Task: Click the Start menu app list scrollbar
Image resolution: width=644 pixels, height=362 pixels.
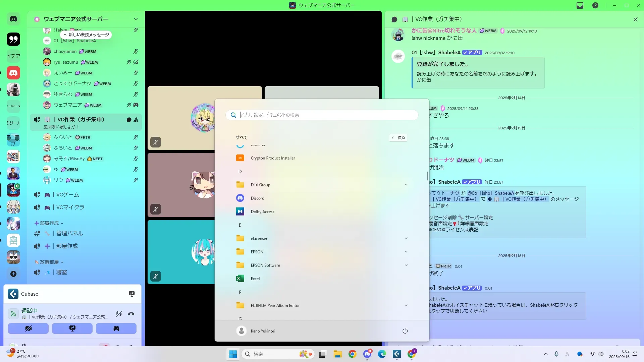Action: [x=427, y=176]
